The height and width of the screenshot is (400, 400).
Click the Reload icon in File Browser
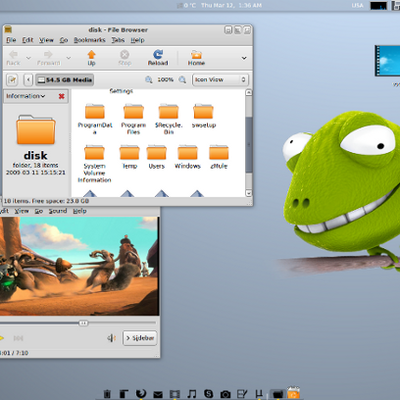click(x=158, y=58)
